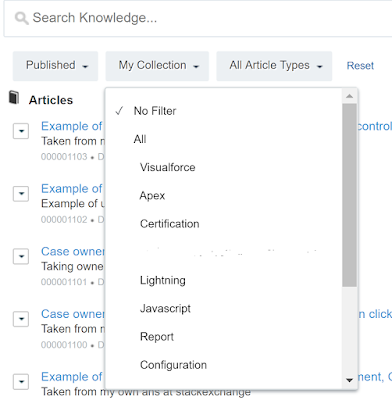This screenshot has width=392, height=400.
Task: Open action arrow for article 000001102
Action: [21, 194]
